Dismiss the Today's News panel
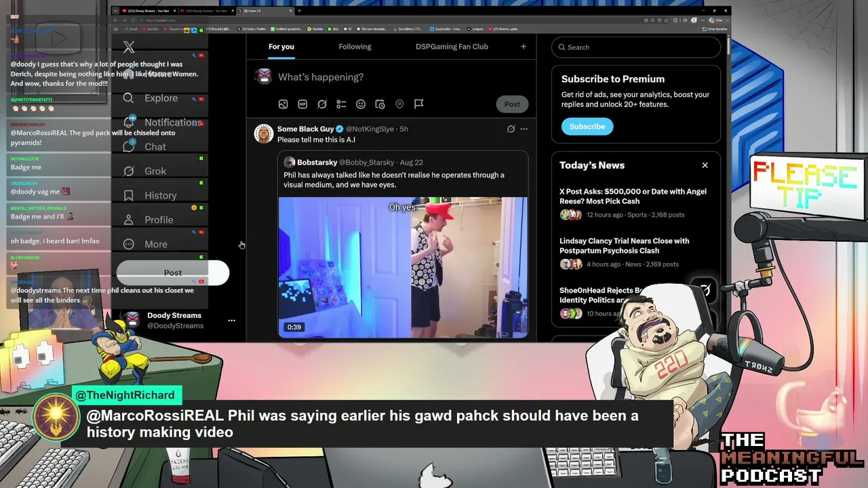The width and height of the screenshot is (868, 488). click(x=705, y=165)
